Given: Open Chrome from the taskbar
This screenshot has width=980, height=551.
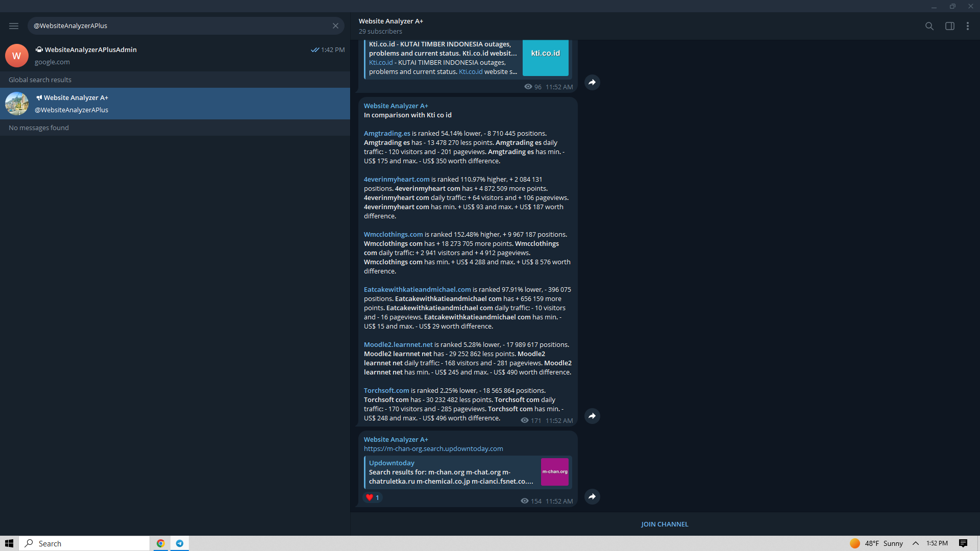Looking at the screenshot, I should [160, 543].
